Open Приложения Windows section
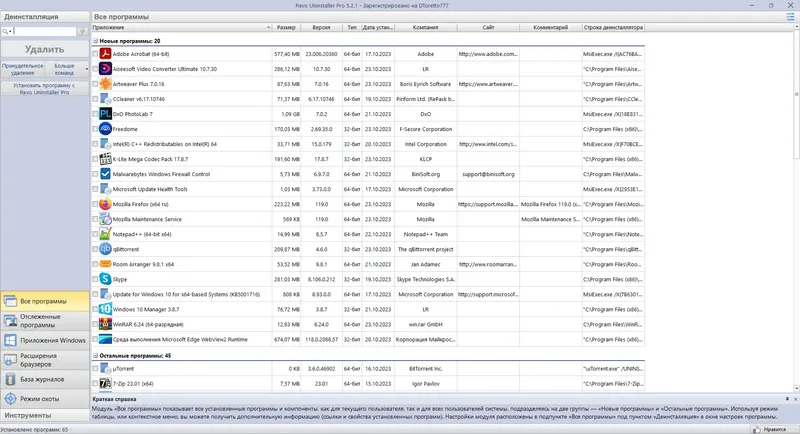 point(45,340)
